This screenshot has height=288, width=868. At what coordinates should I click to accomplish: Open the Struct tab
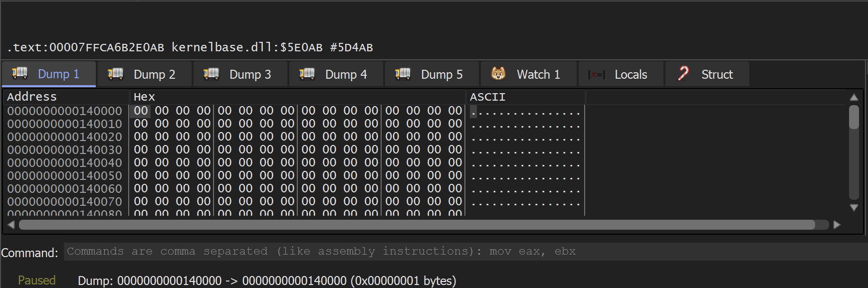point(707,74)
